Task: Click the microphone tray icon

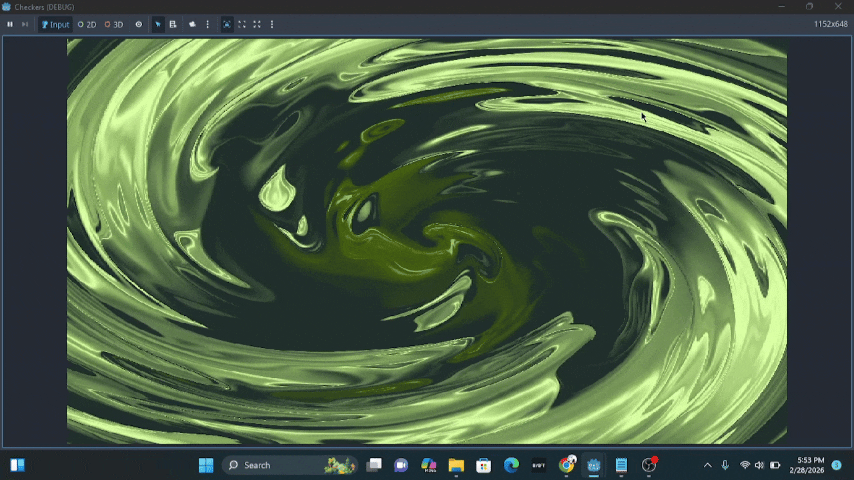Action: pyautogui.click(x=725, y=465)
